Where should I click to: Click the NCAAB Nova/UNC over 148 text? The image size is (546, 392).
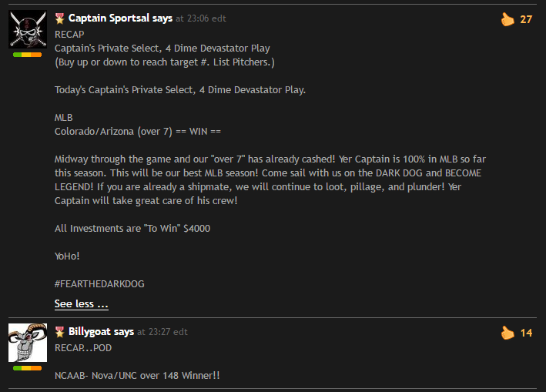pos(137,375)
